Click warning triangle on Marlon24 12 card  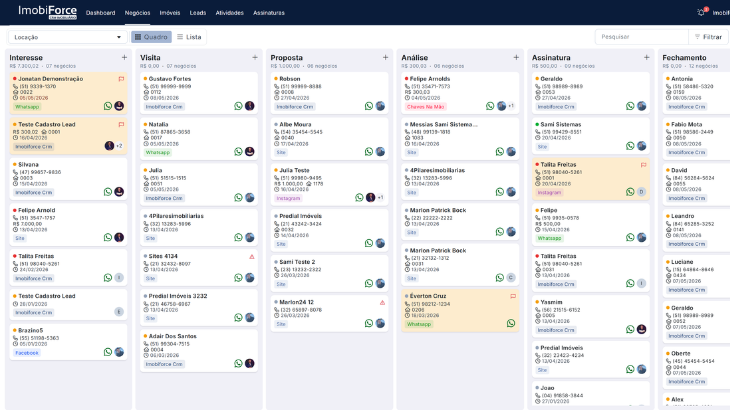point(382,302)
